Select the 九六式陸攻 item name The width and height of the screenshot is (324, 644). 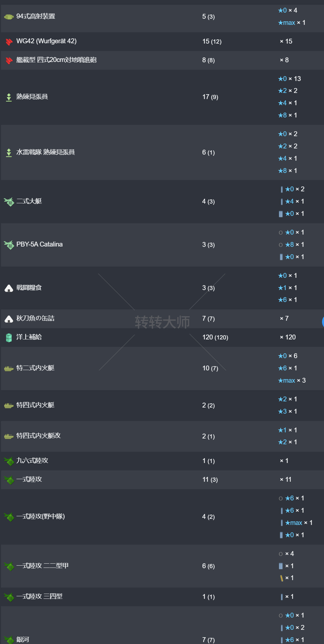32,461
